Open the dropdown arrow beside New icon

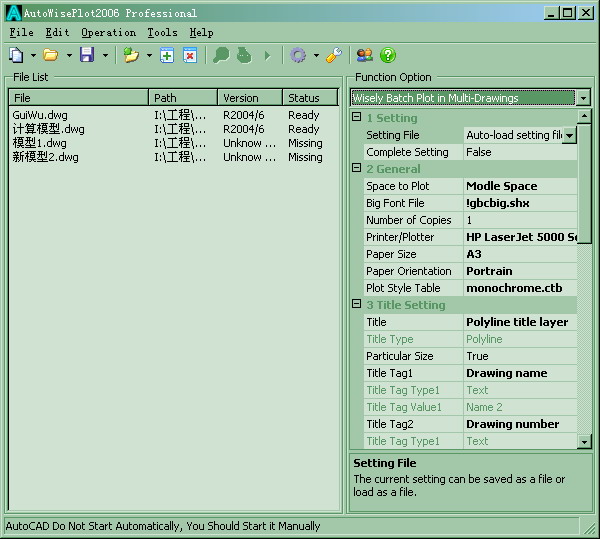click(33, 55)
